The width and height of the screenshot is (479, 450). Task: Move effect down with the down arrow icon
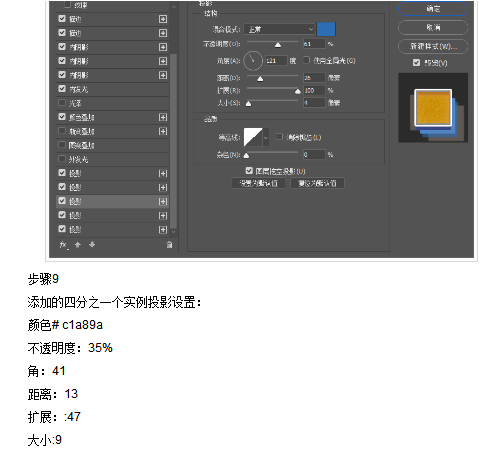[x=92, y=245]
